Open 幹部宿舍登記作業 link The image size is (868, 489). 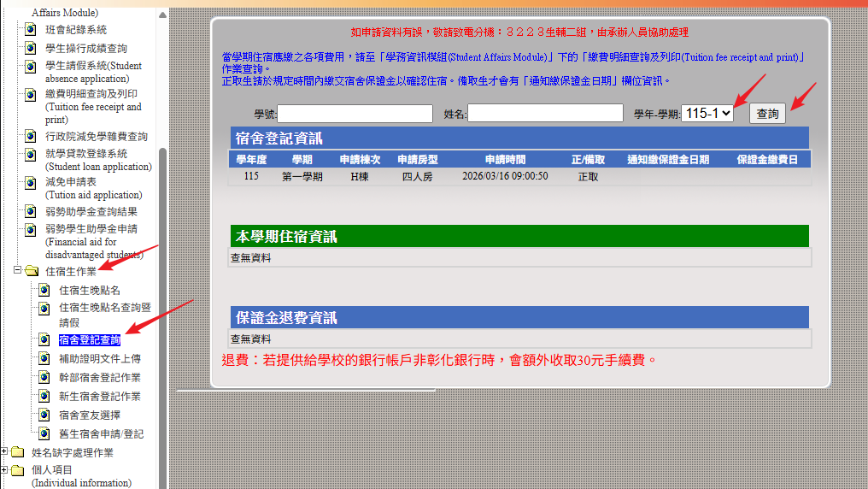tap(100, 378)
